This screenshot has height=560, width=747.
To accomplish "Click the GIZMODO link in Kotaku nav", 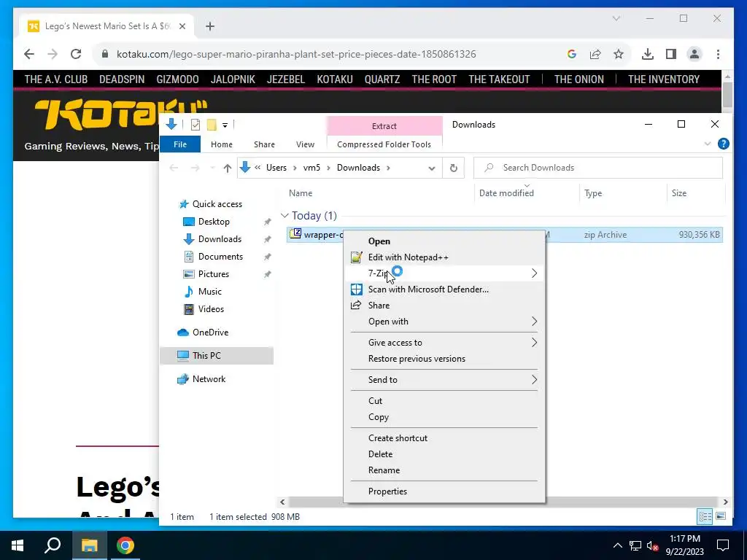I will [x=178, y=79].
